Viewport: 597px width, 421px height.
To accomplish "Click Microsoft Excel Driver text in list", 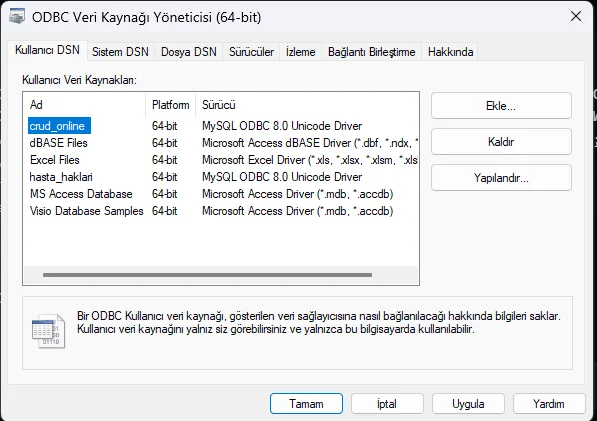I will (310, 160).
